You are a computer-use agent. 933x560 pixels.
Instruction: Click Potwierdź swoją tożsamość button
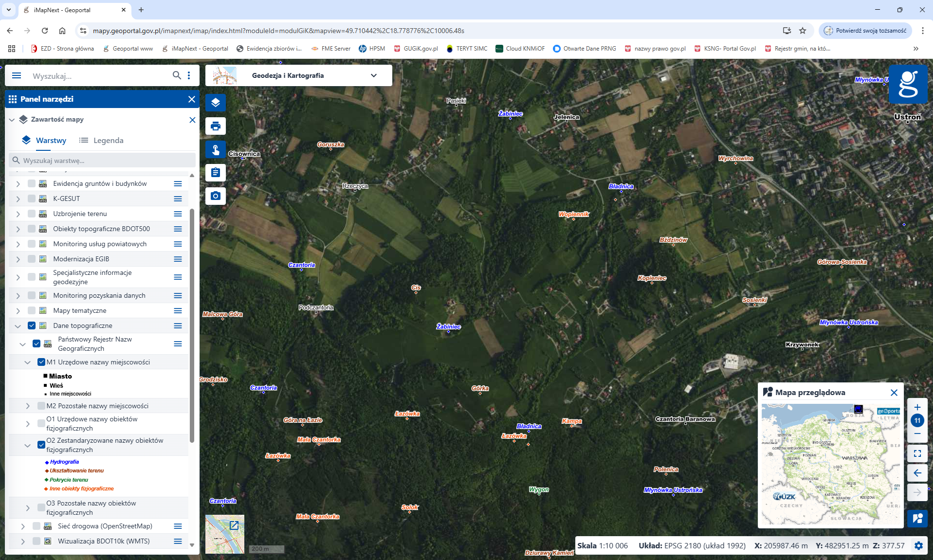[865, 31]
